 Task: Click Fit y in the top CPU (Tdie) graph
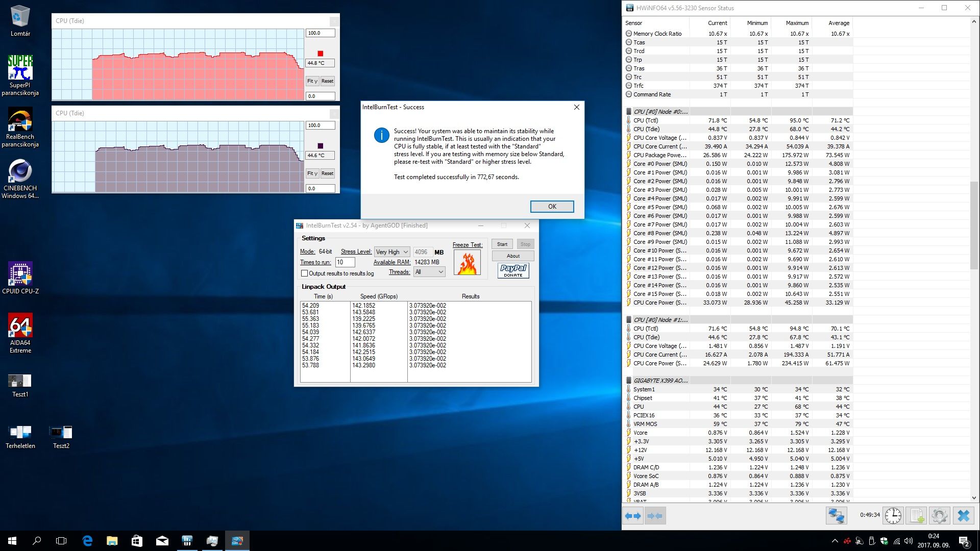312,81
